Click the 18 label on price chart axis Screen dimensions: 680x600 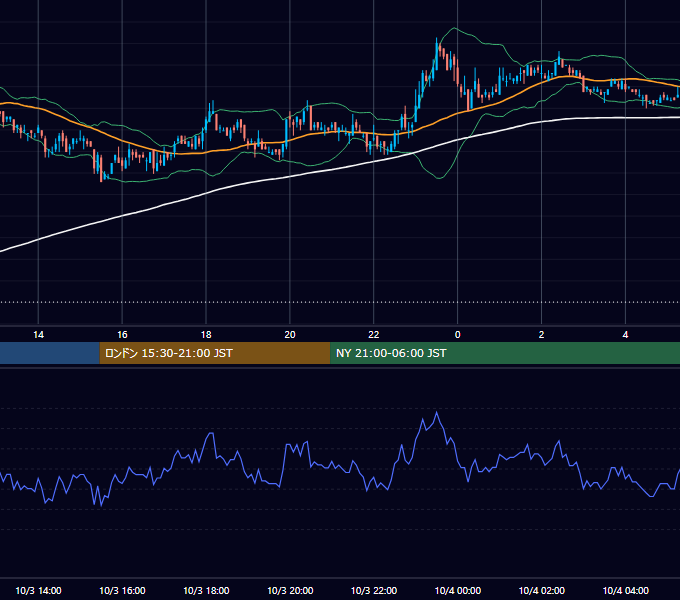point(206,335)
